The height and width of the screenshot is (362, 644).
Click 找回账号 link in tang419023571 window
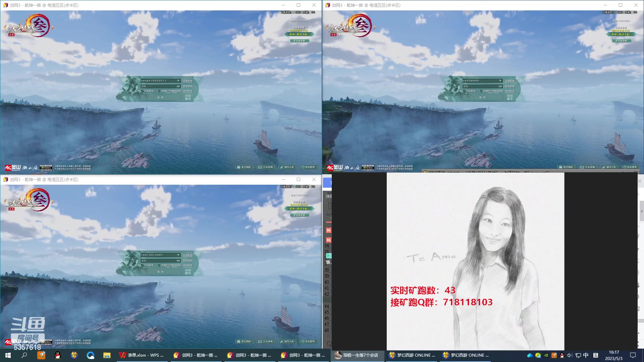[x=188, y=91]
